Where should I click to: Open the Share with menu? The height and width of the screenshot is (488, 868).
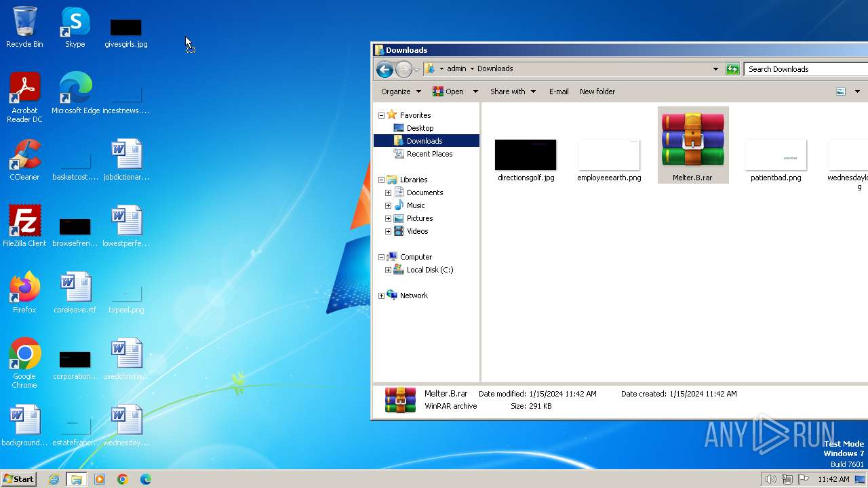(x=513, y=91)
